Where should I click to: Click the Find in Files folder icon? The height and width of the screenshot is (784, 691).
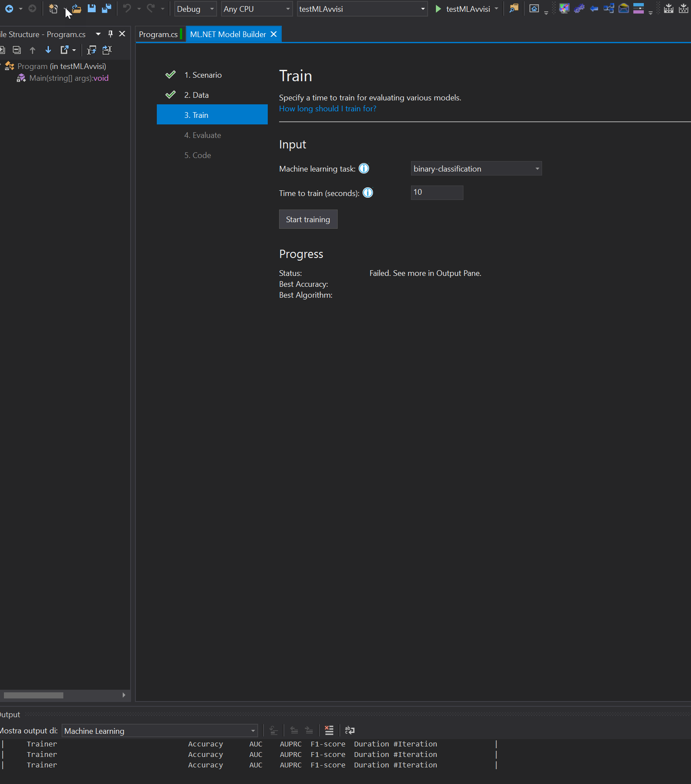tap(514, 8)
